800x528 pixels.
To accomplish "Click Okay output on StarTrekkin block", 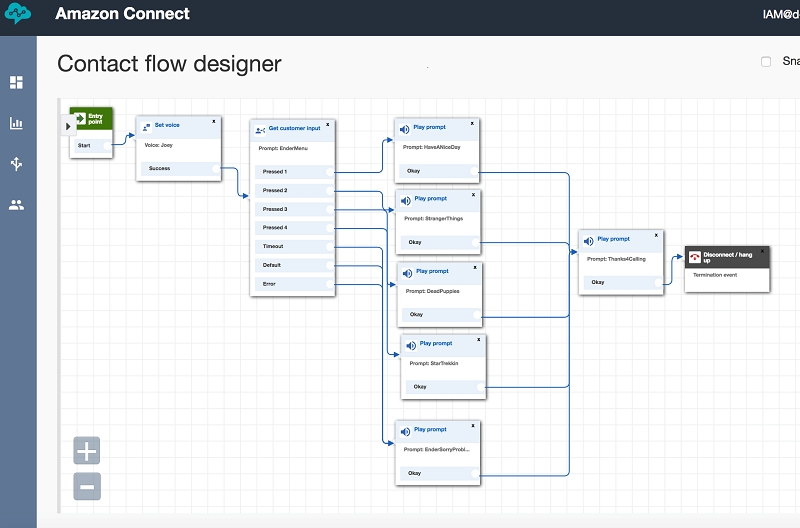I will point(445,387).
